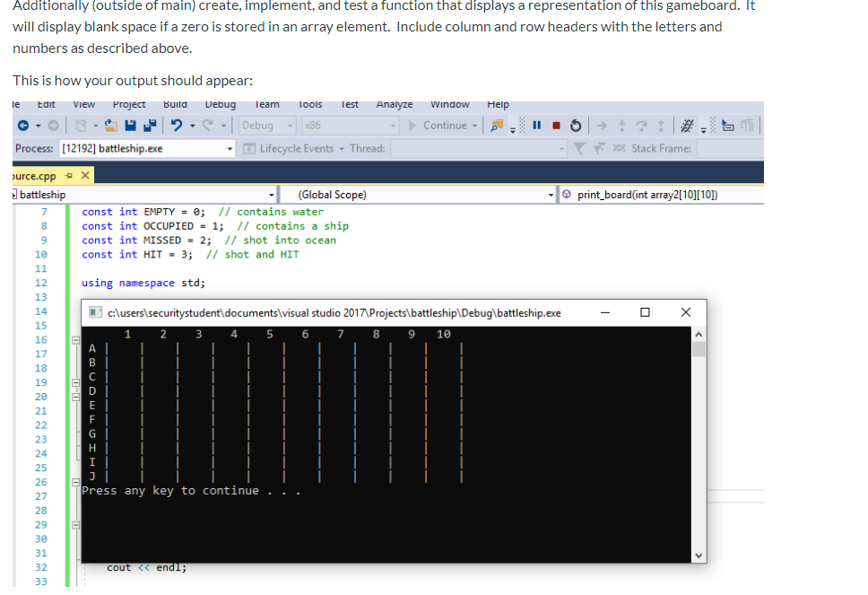This screenshot has height=595, width=868.
Task: Click the Step Out icon
Action: [x=660, y=126]
